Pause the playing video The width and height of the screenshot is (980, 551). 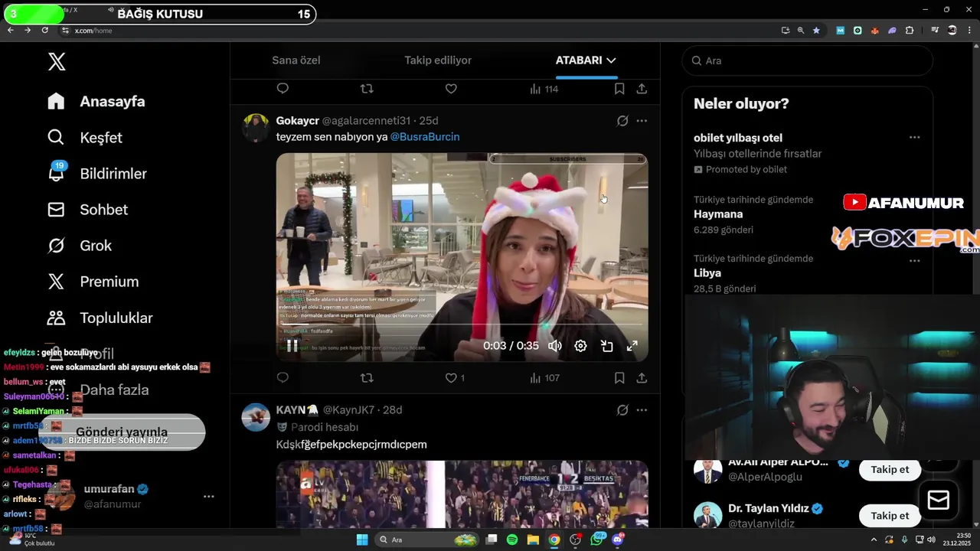(292, 346)
